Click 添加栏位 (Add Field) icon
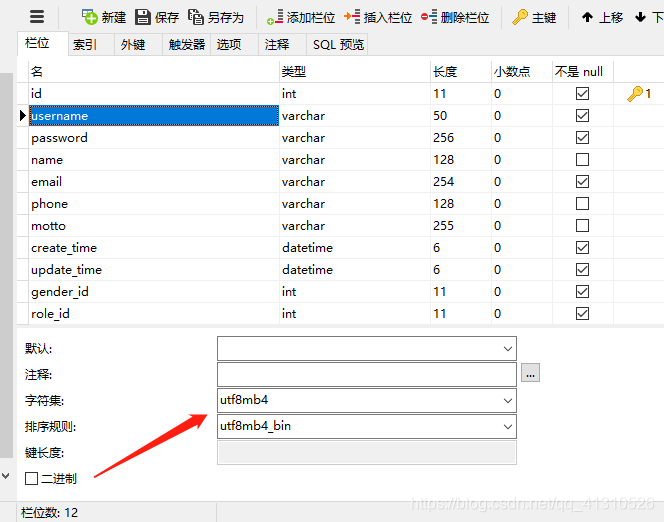 click(x=275, y=17)
